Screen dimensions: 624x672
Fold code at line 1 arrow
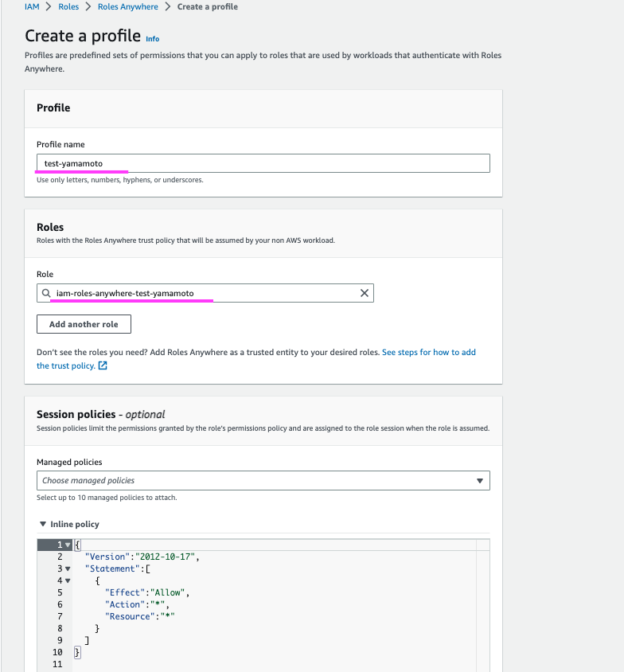click(x=68, y=545)
